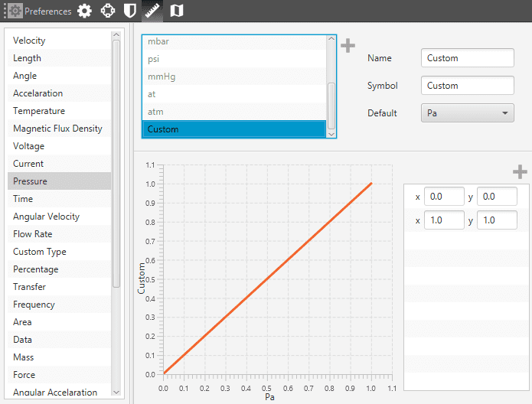Add a new unit with plus icon

[348, 45]
